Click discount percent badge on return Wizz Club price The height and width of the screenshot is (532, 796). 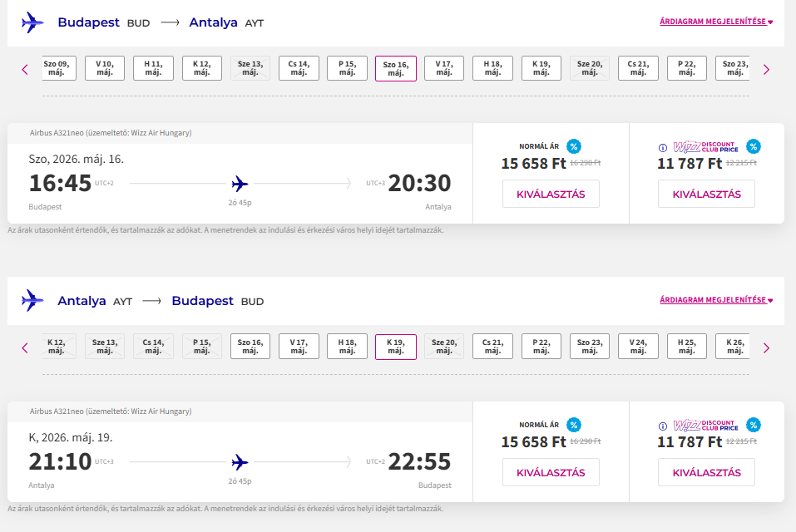tap(754, 425)
